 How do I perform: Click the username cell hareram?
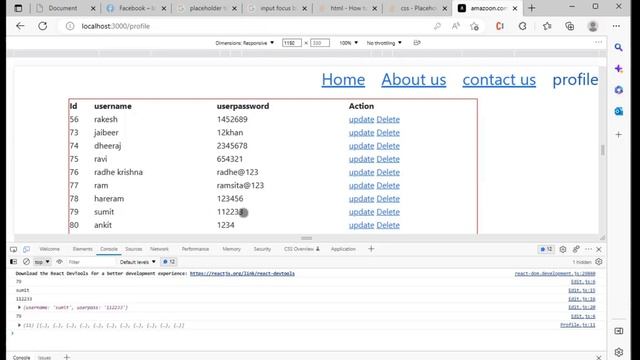tap(109, 199)
